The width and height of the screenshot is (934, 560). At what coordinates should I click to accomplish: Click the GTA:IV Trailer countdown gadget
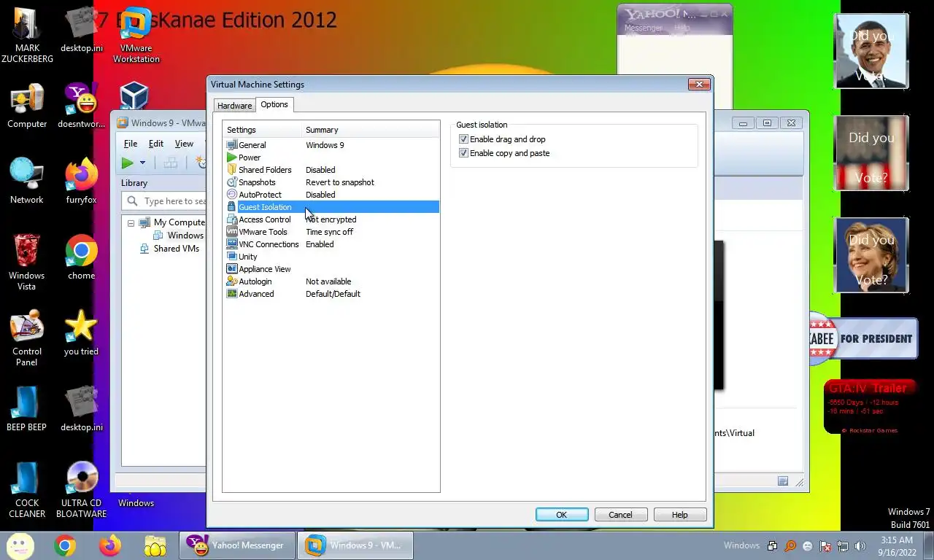[x=871, y=408]
